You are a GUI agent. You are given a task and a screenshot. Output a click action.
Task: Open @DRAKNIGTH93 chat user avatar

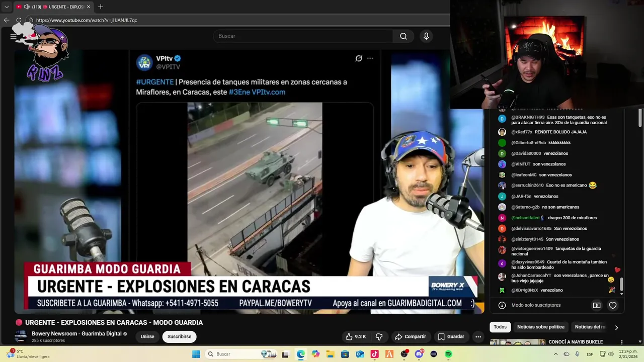pyautogui.click(x=502, y=119)
